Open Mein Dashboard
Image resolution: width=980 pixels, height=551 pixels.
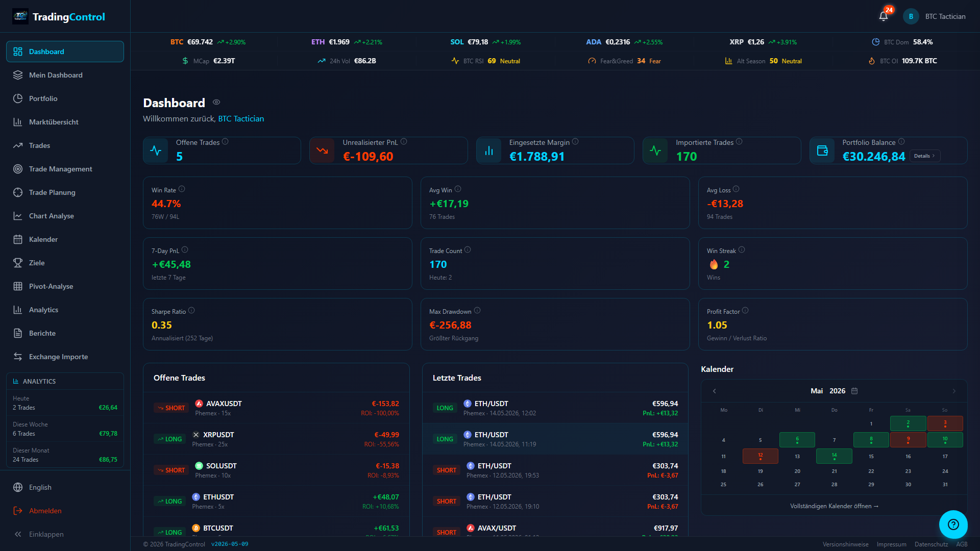point(65,75)
